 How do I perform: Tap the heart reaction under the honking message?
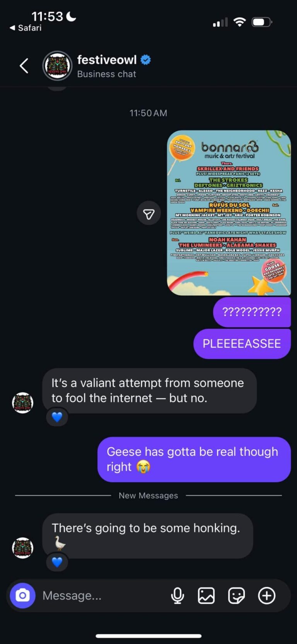tap(57, 562)
